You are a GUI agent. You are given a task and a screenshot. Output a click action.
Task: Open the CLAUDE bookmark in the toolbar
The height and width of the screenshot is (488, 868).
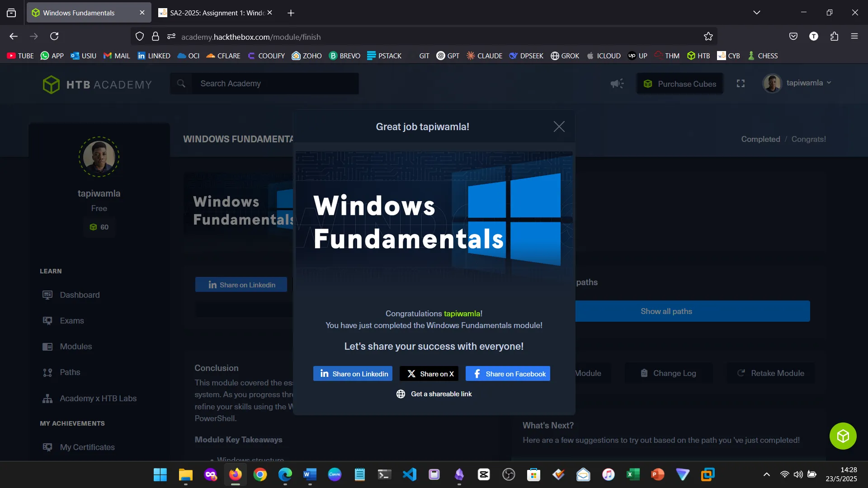pos(484,56)
